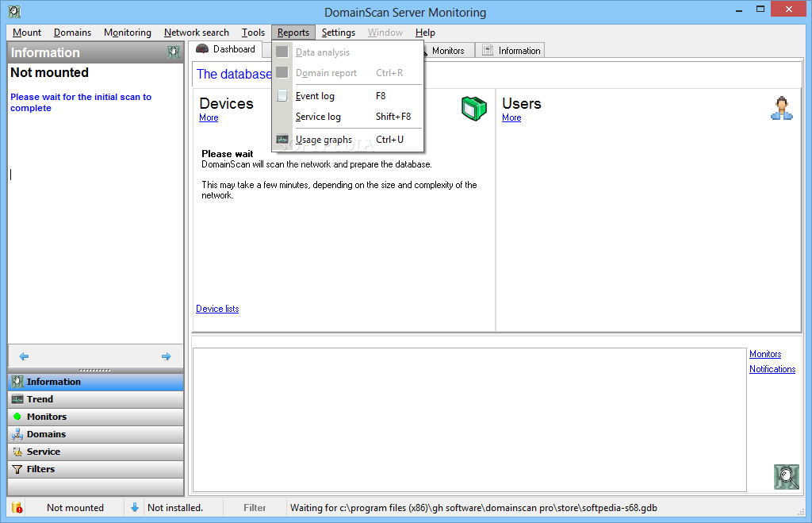Choose Event log from Reports menu
The height and width of the screenshot is (523, 812).
[x=347, y=96]
